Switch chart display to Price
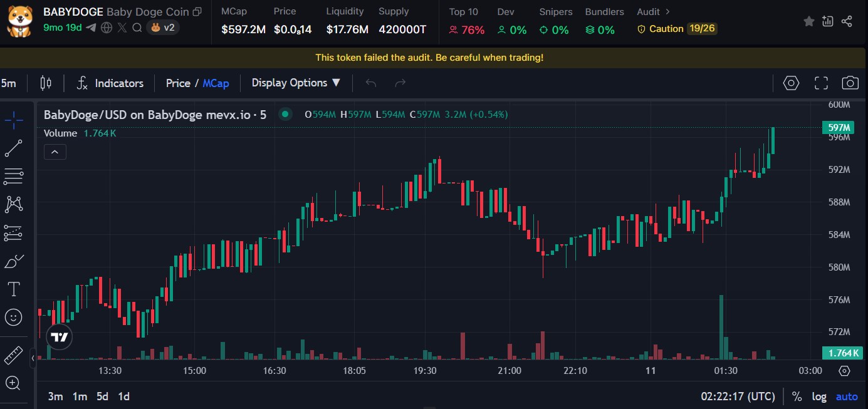 [178, 83]
